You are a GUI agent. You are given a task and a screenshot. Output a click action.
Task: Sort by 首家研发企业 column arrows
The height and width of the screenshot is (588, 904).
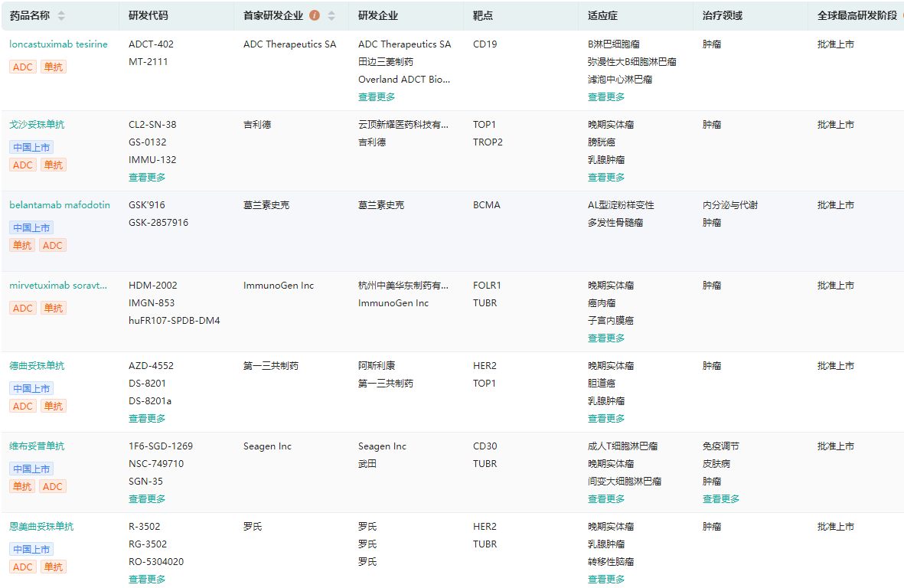tap(331, 16)
